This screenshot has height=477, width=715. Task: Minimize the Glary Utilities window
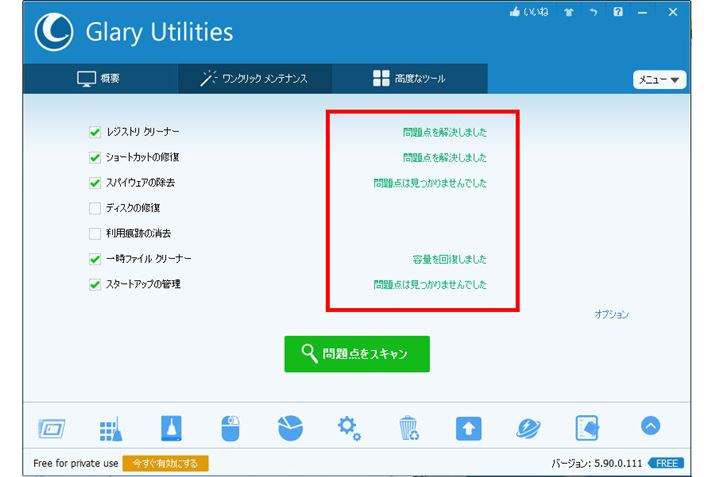642,12
